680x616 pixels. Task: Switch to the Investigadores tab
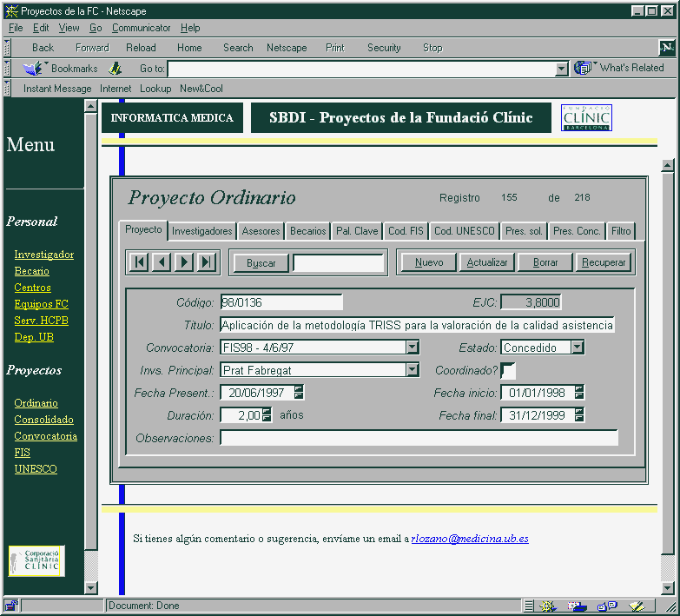point(202,231)
